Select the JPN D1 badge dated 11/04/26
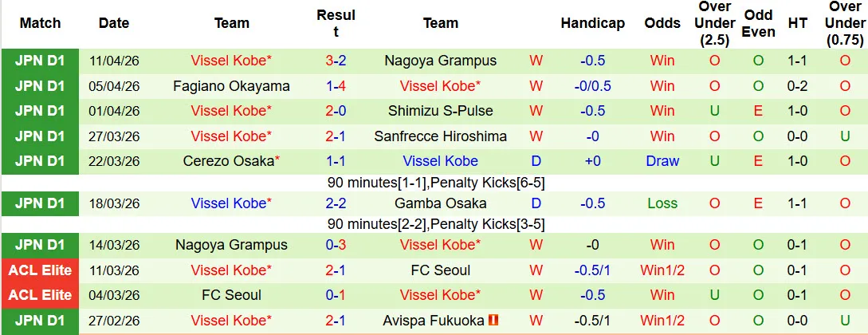The image size is (868, 335). [40, 61]
